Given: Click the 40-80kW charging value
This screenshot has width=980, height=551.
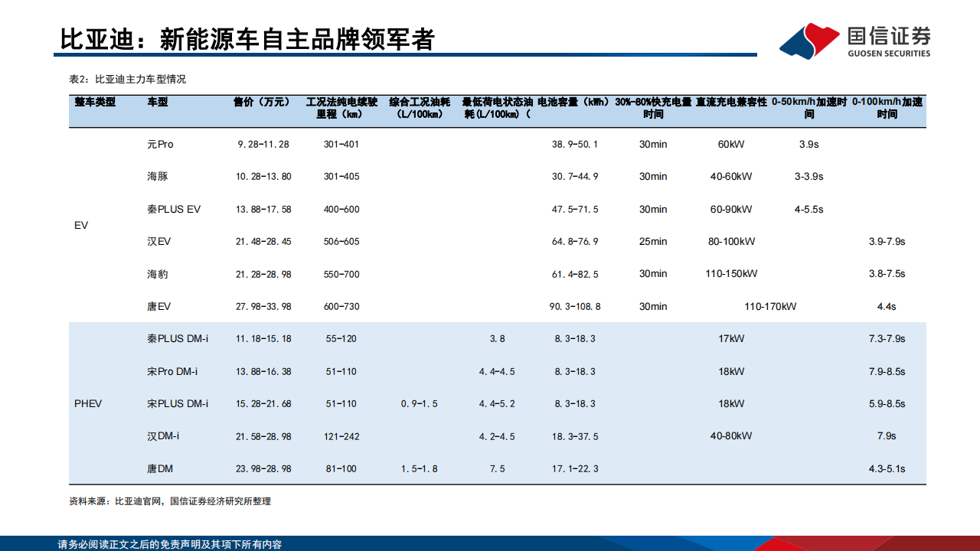Looking at the screenshot, I should coord(731,436).
